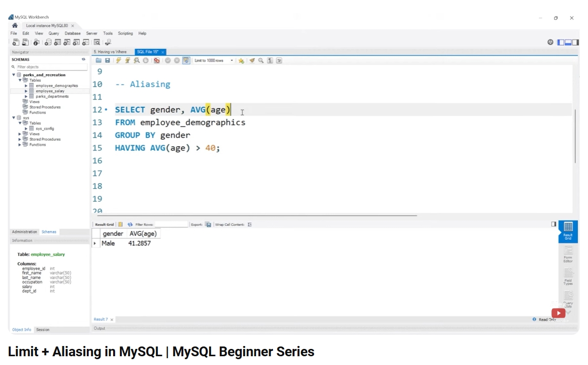Viewport: 588px width, 365px height.
Task: Open SQL script file icon in main toolbar
Action: click(x=25, y=42)
